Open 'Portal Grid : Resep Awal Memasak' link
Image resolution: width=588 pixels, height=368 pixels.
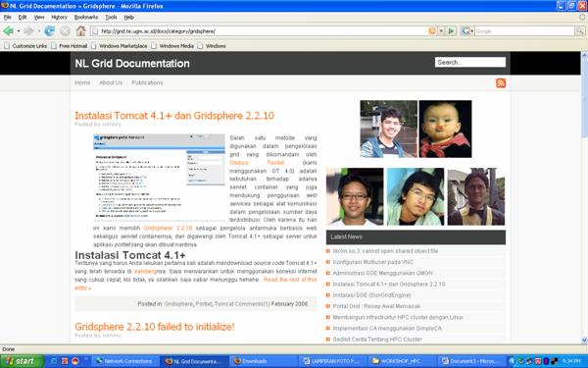click(376, 306)
